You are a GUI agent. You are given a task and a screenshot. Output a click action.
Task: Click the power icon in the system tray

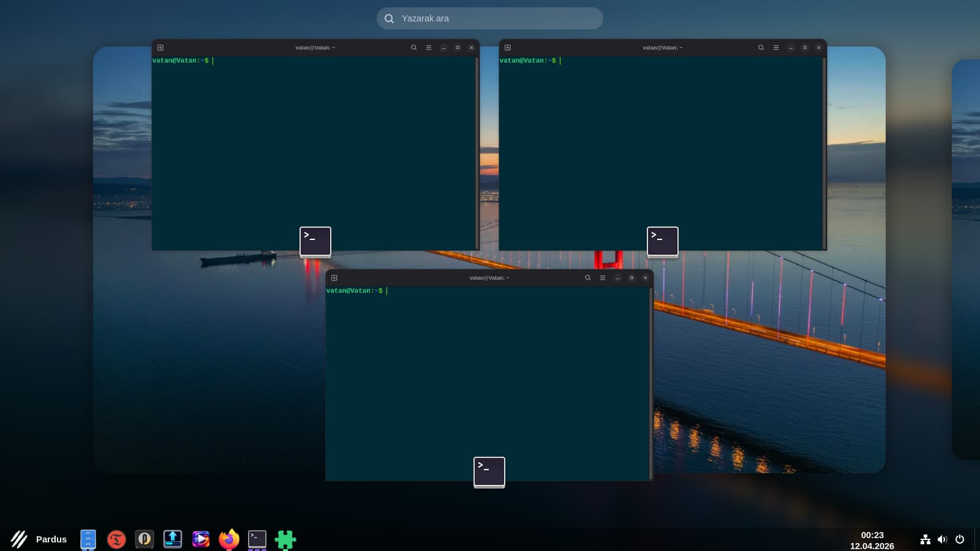coord(960,539)
